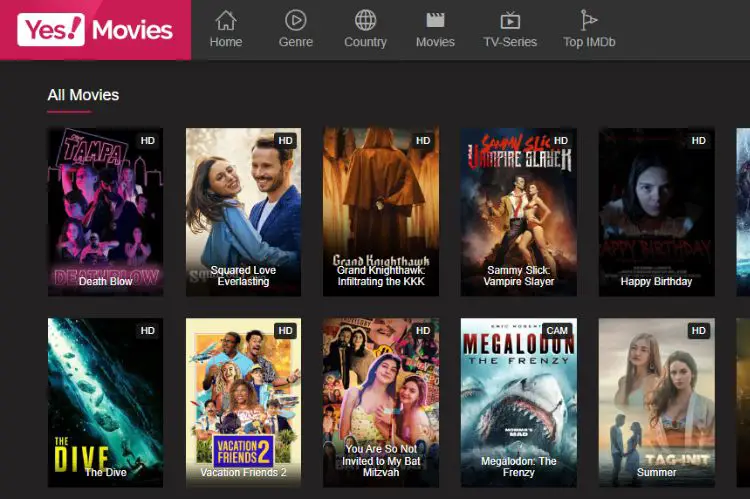This screenshot has width=750, height=499.
Task: Click "The Dive" title text
Action: (x=106, y=472)
